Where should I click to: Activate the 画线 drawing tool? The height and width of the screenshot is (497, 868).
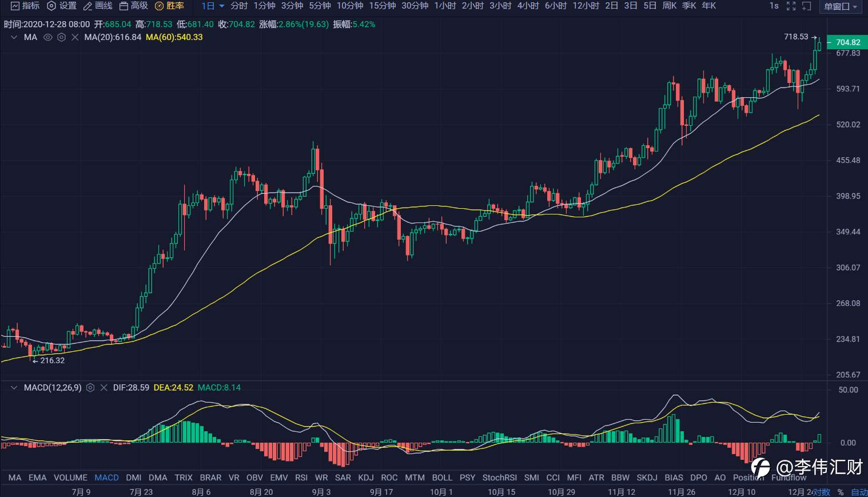point(98,6)
